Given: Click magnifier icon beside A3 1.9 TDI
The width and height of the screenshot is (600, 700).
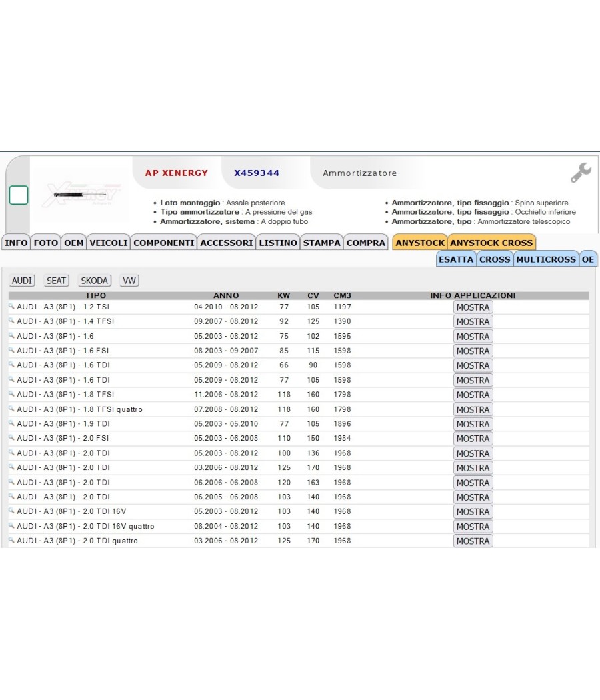Looking at the screenshot, I should pos(11,423).
